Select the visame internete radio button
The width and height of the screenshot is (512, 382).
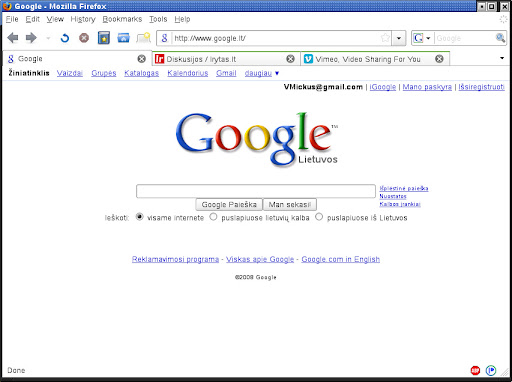pyautogui.click(x=140, y=217)
